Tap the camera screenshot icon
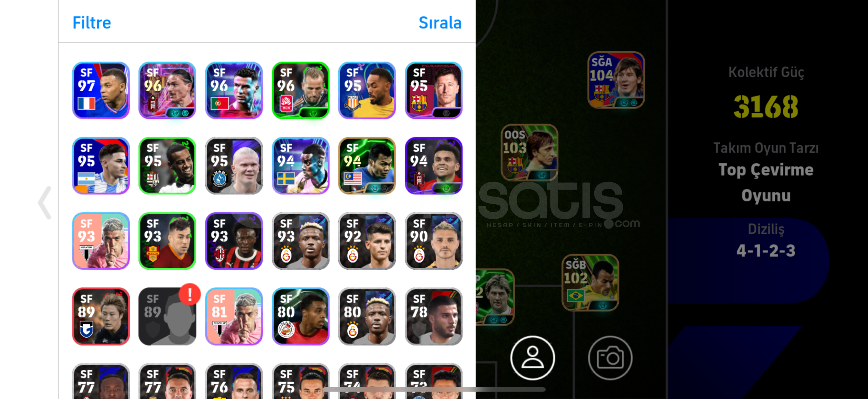Screen dimensions: 868x399 (x=610, y=358)
